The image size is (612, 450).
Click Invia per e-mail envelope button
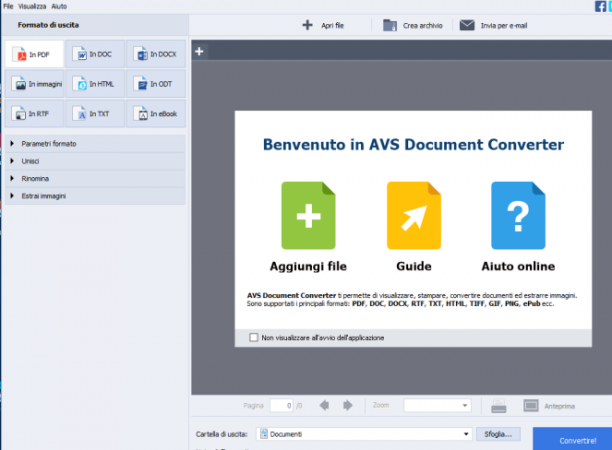coord(467,25)
